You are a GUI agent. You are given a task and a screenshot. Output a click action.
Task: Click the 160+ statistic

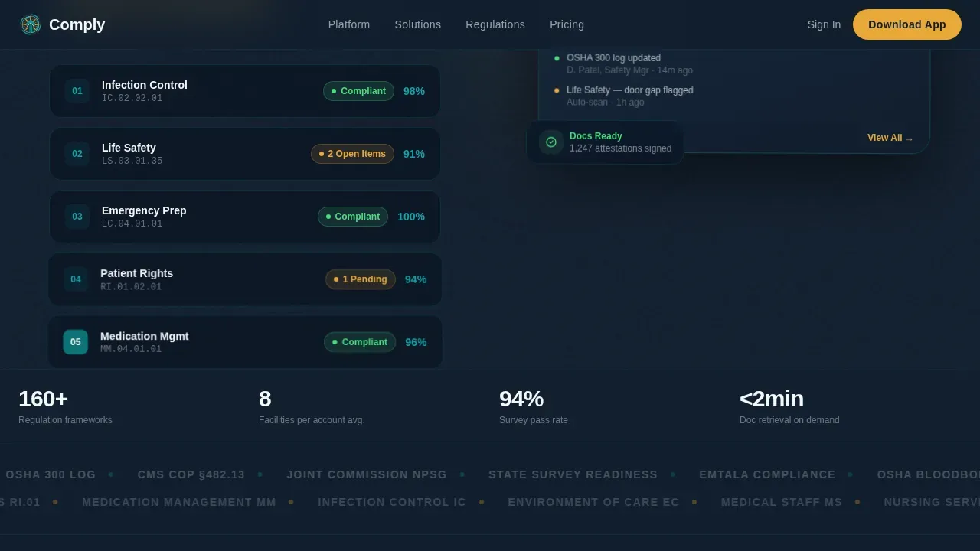coord(44,399)
